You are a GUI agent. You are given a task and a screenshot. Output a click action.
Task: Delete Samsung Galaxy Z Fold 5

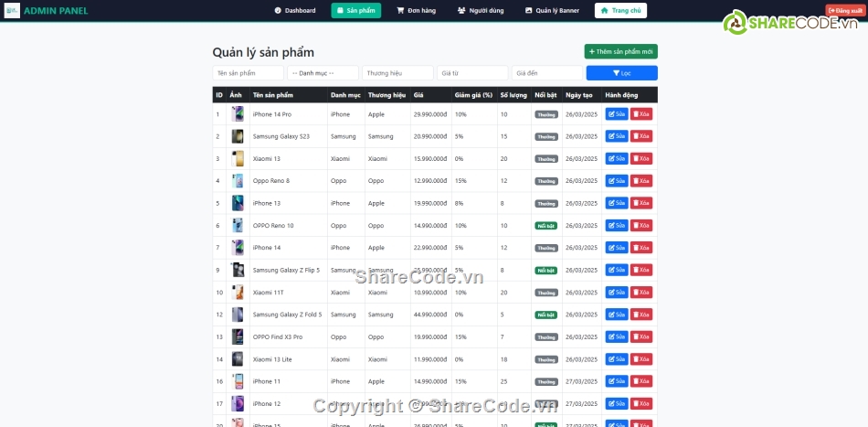641,315
